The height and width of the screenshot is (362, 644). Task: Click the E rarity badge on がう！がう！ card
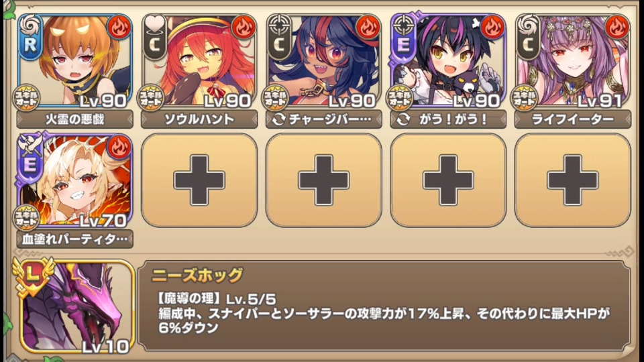pos(403,44)
